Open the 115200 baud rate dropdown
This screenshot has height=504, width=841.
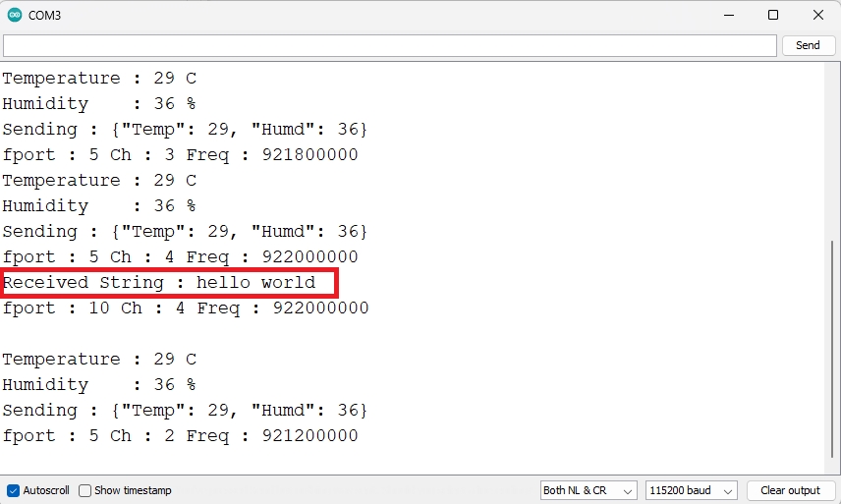[x=692, y=490]
